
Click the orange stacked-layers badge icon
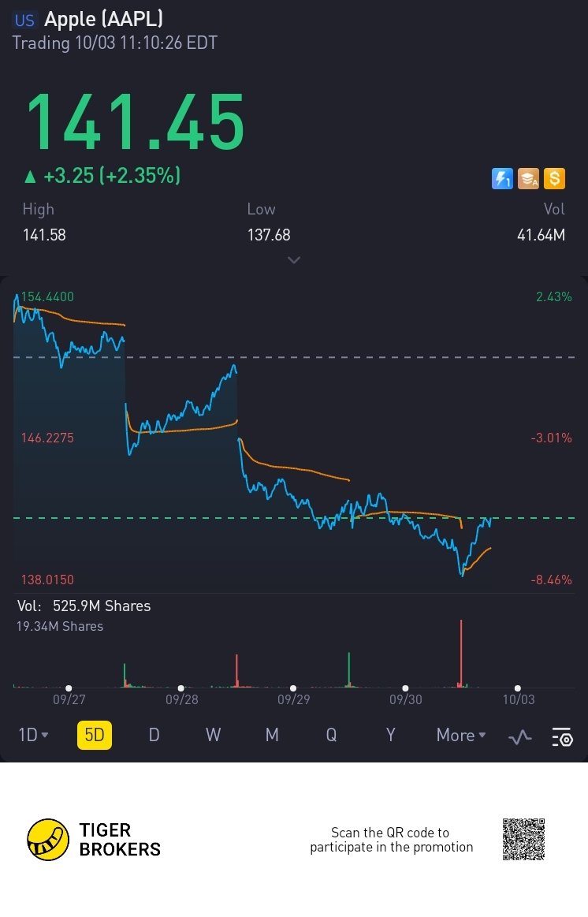[x=528, y=179]
